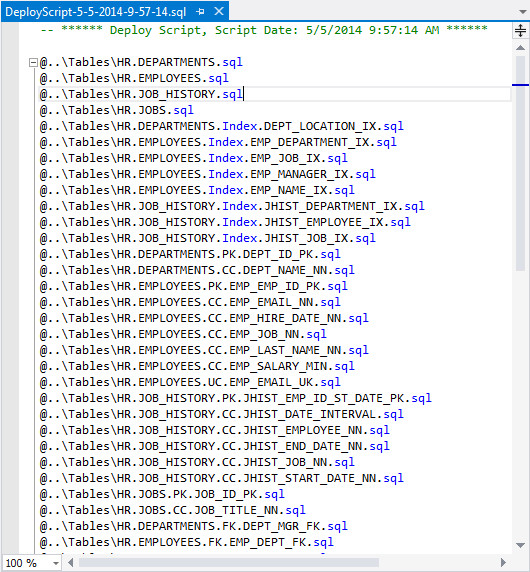This screenshot has height=572, width=530.
Task: Click the FK.DEPT_MGR_FK.sql line
Action: pos(194,527)
